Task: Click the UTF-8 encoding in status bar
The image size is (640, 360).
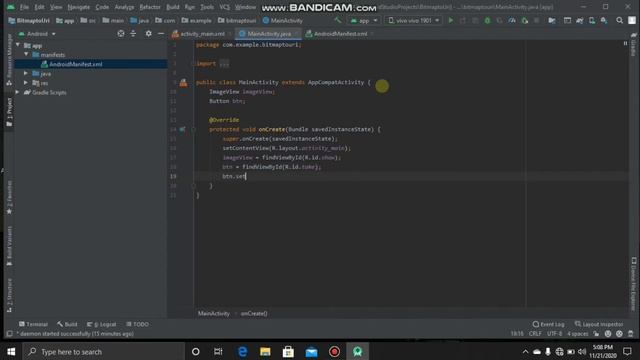Action: tap(554, 334)
